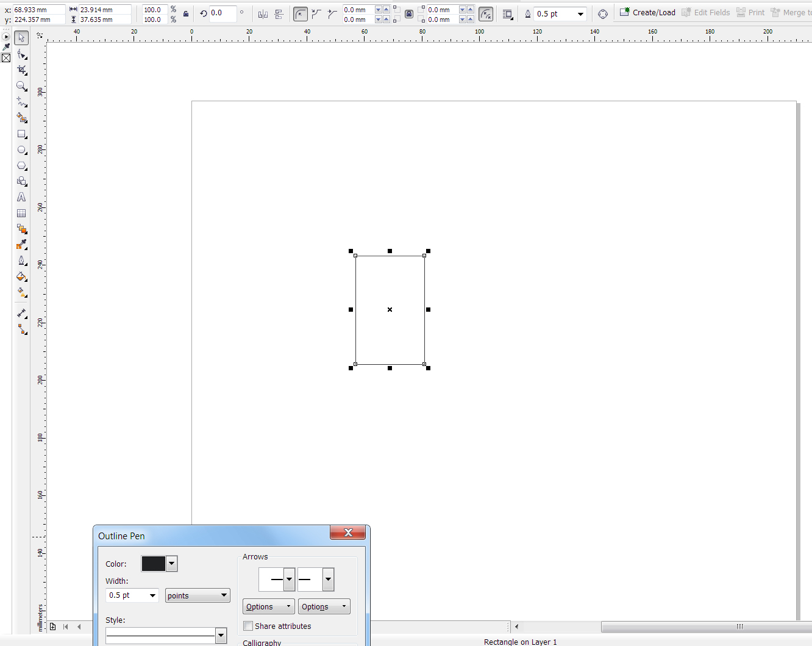
Task: Open the outline width dropdown in toolbar
Action: tap(580, 14)
